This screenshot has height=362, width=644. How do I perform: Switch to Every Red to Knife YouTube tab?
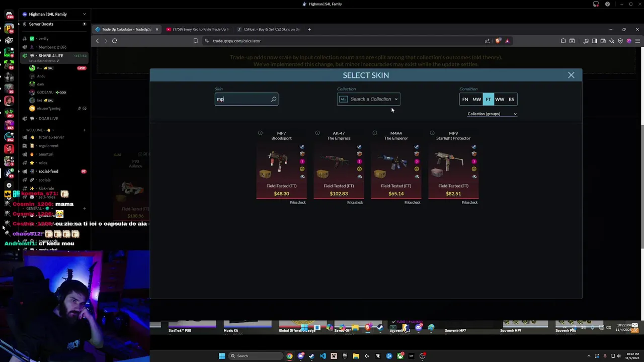[197, 29]
